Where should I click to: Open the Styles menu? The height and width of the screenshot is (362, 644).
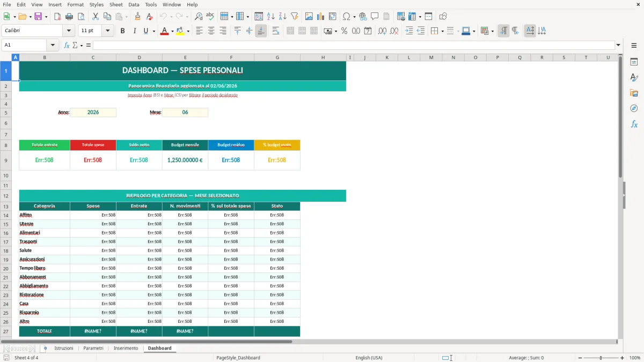tap(97, 4)
